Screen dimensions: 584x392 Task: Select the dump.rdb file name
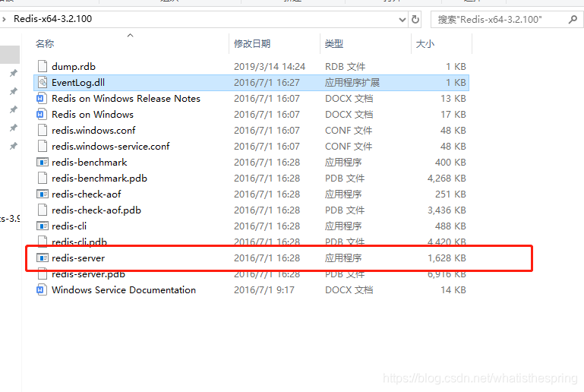pos(74,67)
